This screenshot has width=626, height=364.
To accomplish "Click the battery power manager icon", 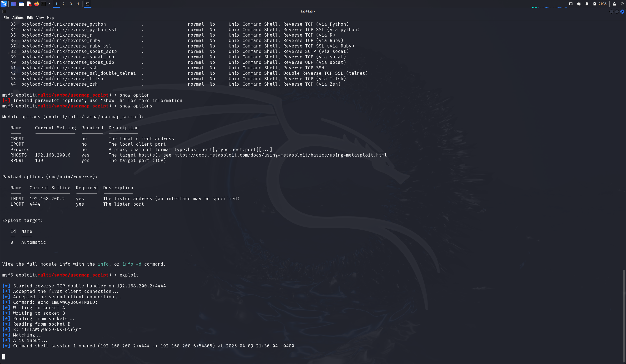I will pos(594,4).
